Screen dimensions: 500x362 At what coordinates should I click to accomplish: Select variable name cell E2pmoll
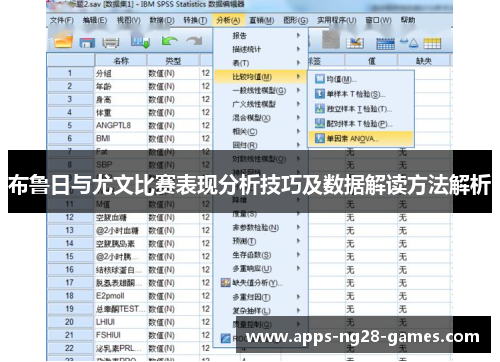(x=121, y=296)
